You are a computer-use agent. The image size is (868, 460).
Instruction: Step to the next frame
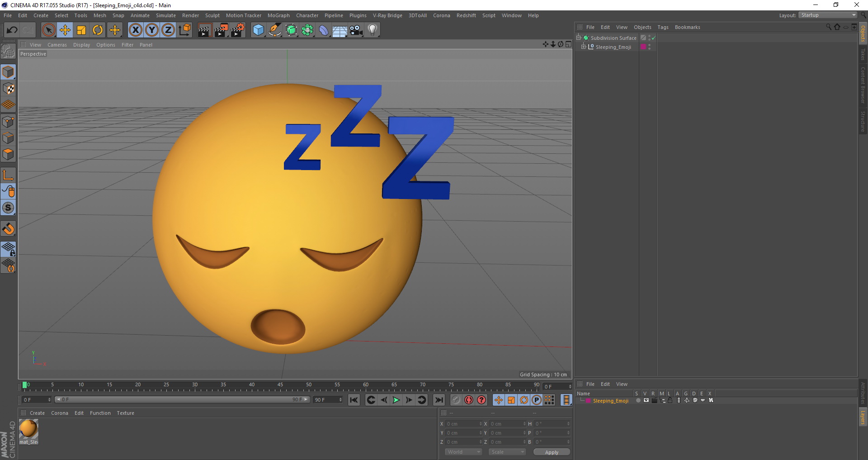[x=409, y=400]
